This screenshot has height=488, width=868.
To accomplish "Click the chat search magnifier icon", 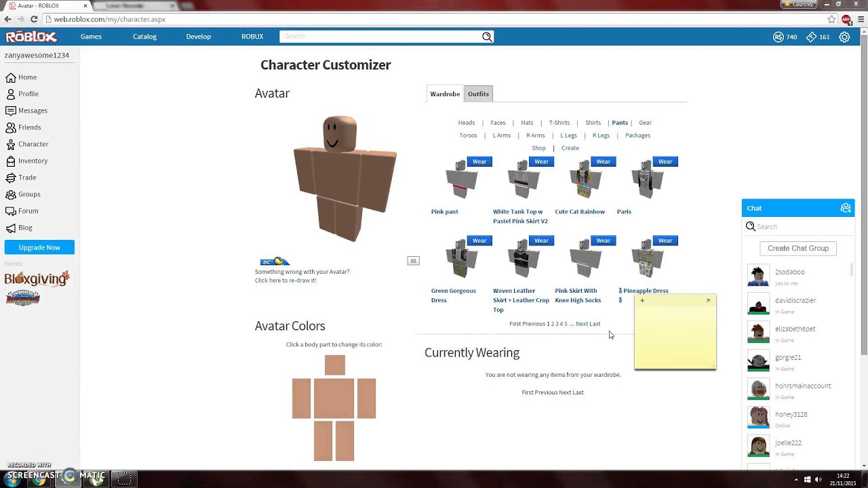I will pyautogui.click(x=751, y=226).
